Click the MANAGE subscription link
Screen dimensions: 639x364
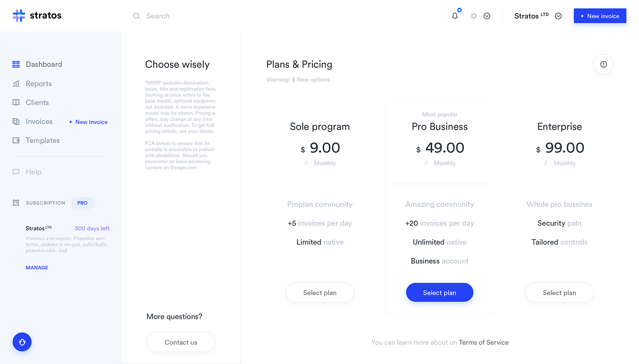tap(37, 268)
